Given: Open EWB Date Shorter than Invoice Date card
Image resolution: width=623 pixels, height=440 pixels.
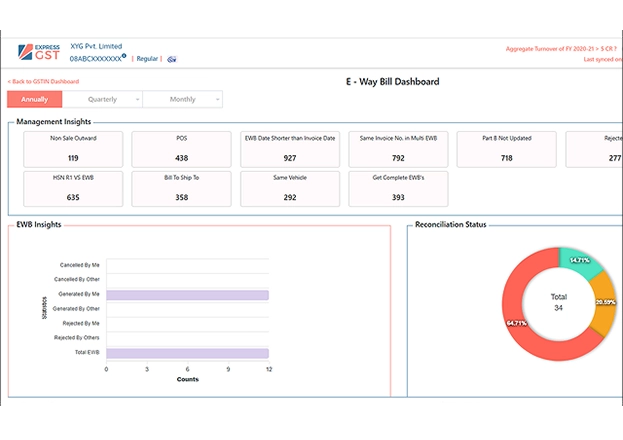Looking at the screenshot, I should [289, 148].
